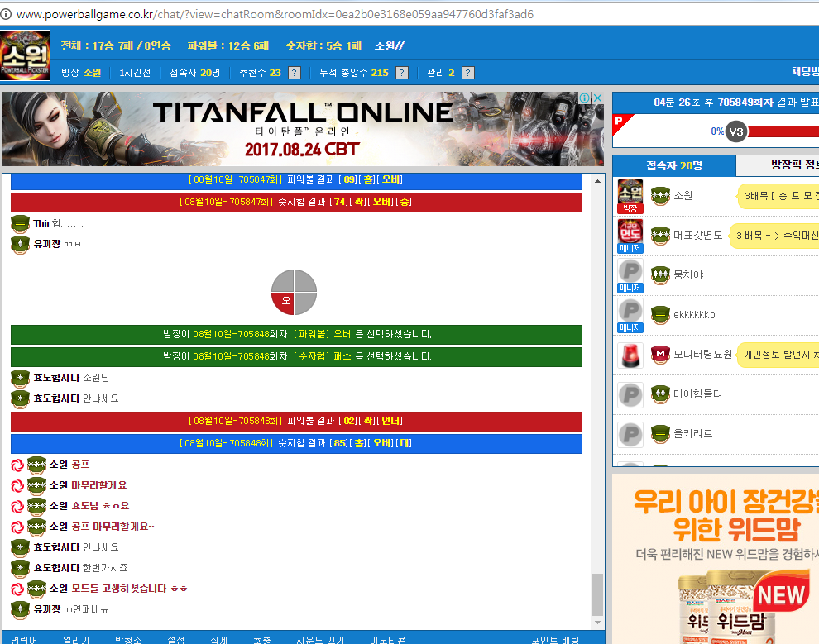Click the badge beside 유끼짱's ㄱㄱㅂ message
Viewport: 819px width, 644px height.
pos(20,245)
